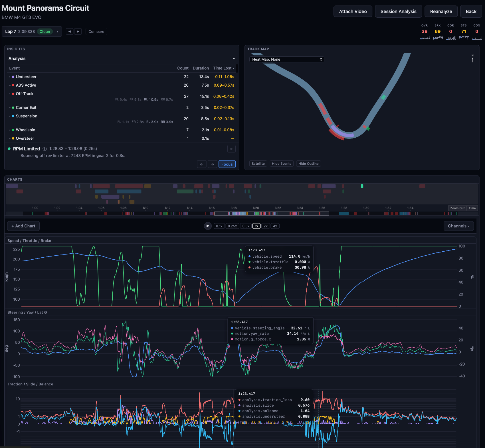Sort by Time Lost column

pyautogui.click(x=223, y=68)
